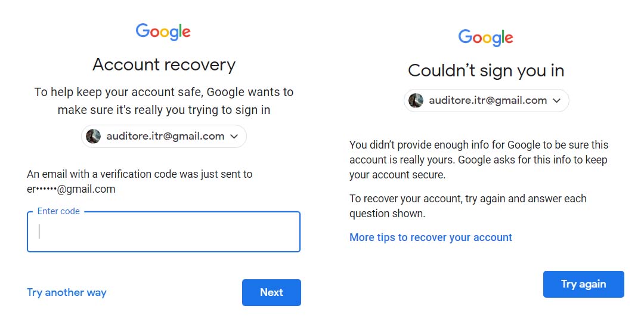Expand account chevron in the Account recovery panel
This screenshot has width=644, height=318.
[234, 137]
